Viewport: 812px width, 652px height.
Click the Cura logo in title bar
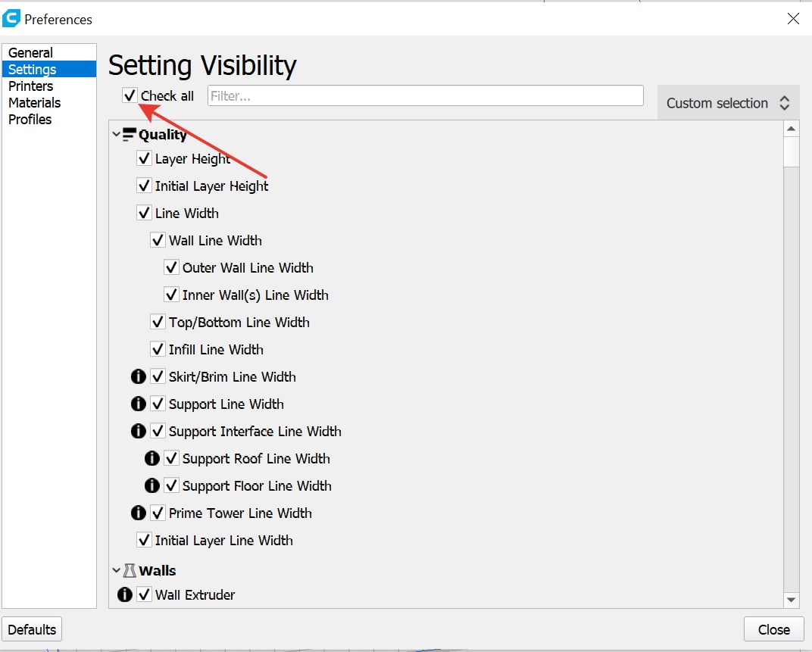pos(11,18)
